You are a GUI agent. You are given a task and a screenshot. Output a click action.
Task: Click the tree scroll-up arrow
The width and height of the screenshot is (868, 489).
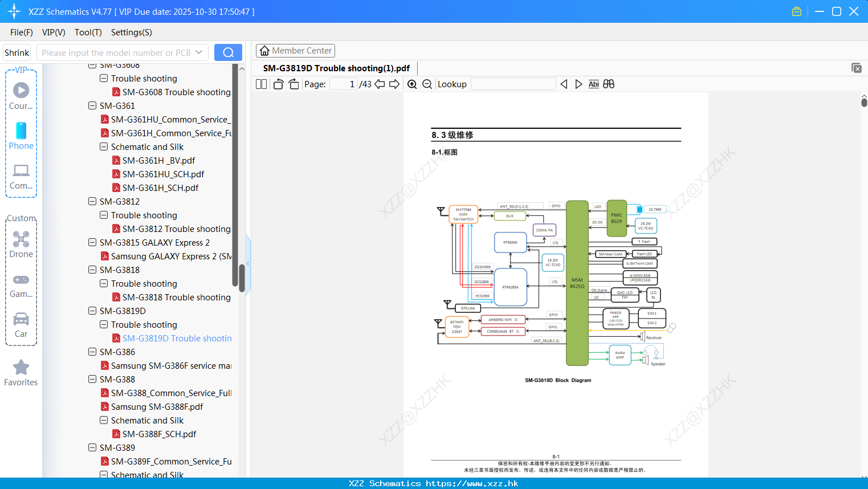(242, 68)
